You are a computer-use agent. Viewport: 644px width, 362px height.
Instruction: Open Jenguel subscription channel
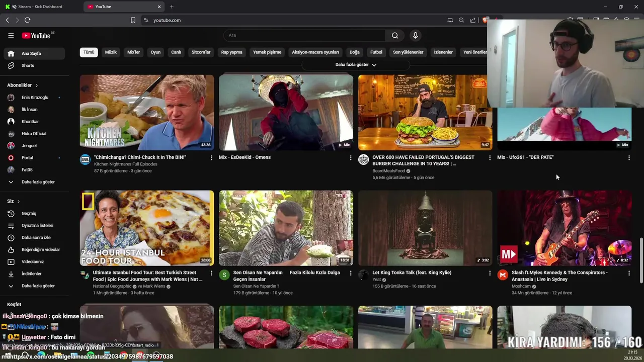pos(34,145)
